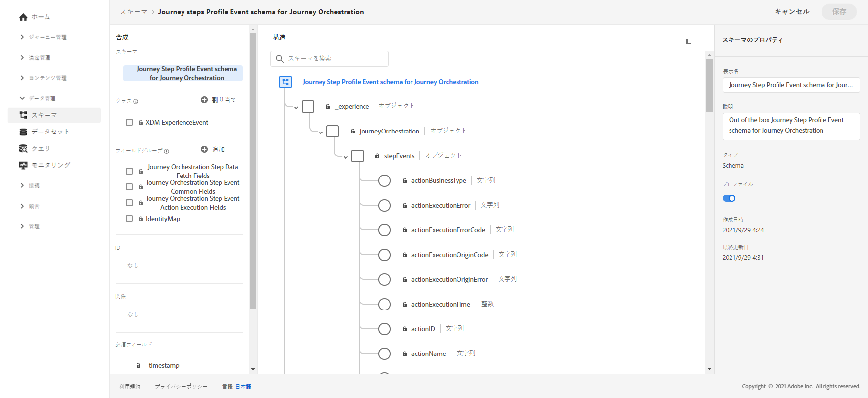Click the structure view toggle icon top-right
The height and width of the screenshot is (398, 868).
tap(690, 41)
